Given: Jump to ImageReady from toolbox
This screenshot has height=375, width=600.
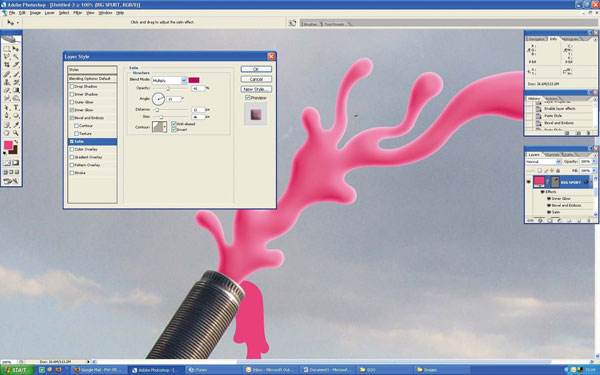Looking at the screenshot, I should pyautogui.click(x=11, y=181).
